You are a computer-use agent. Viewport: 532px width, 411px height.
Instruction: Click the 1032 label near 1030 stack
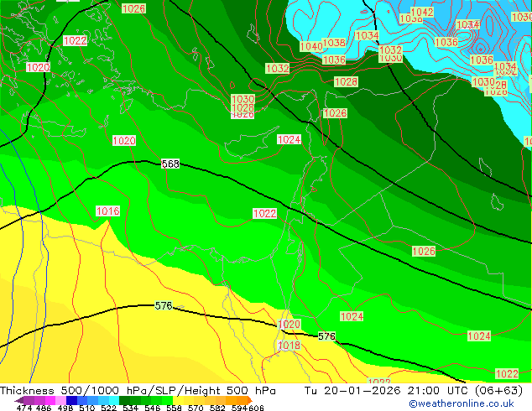pyautogui.click(x=390, y=49)
